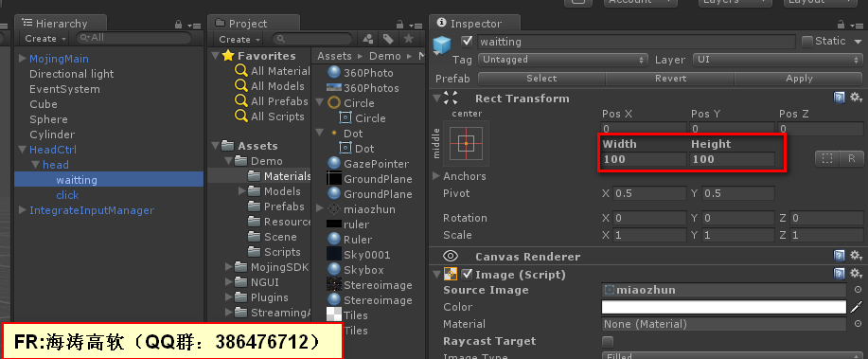This screenshot has width=868, height=359.
Task: Click the prefab Select button
Action: tap(541, 78)
